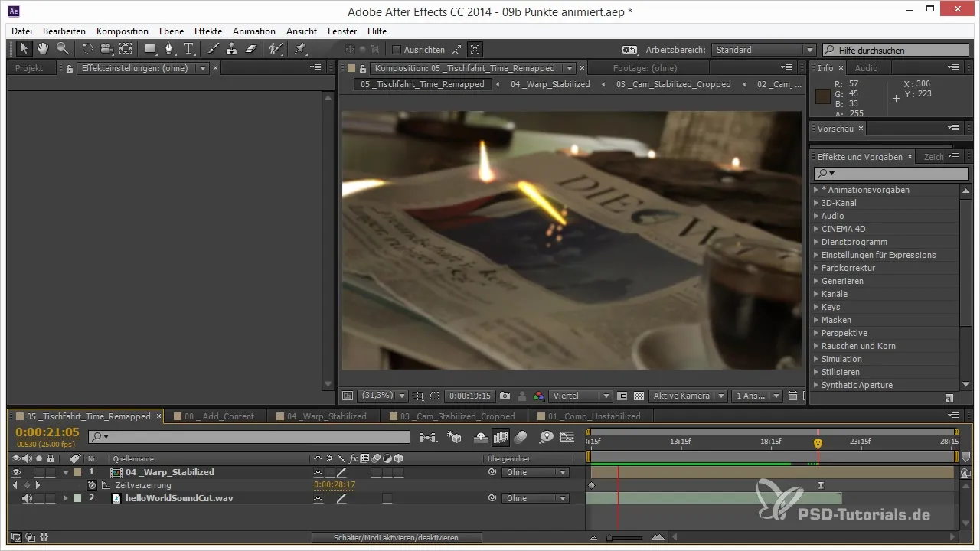
Task: Open the Viertel resolution dropdown
Action: [x=580, y=396]
